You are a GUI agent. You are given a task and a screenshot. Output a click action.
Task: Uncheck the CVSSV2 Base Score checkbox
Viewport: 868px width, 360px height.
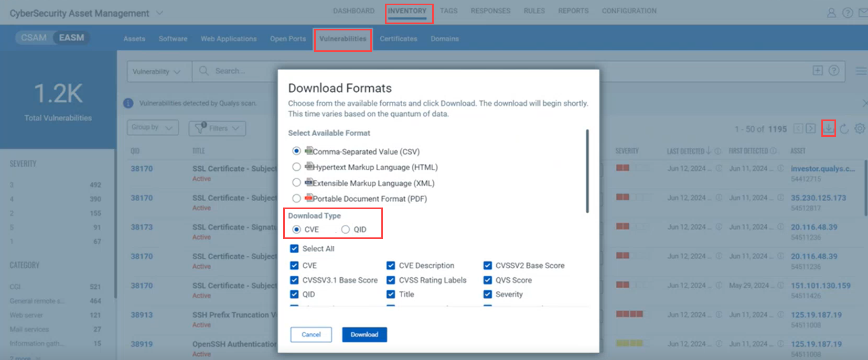point(488,265)
